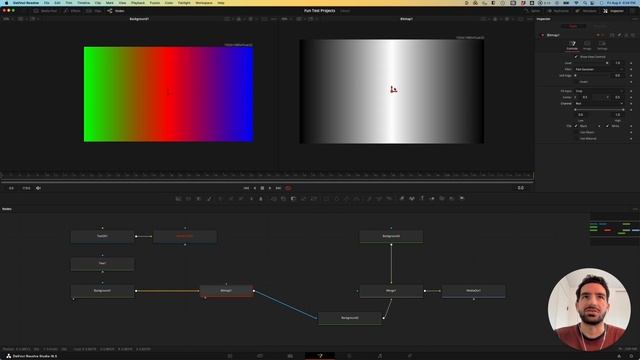Screen dimensions: 640x360
Task: Select the Background2 node
Action: pyautogui.click(x=350, y=318)
